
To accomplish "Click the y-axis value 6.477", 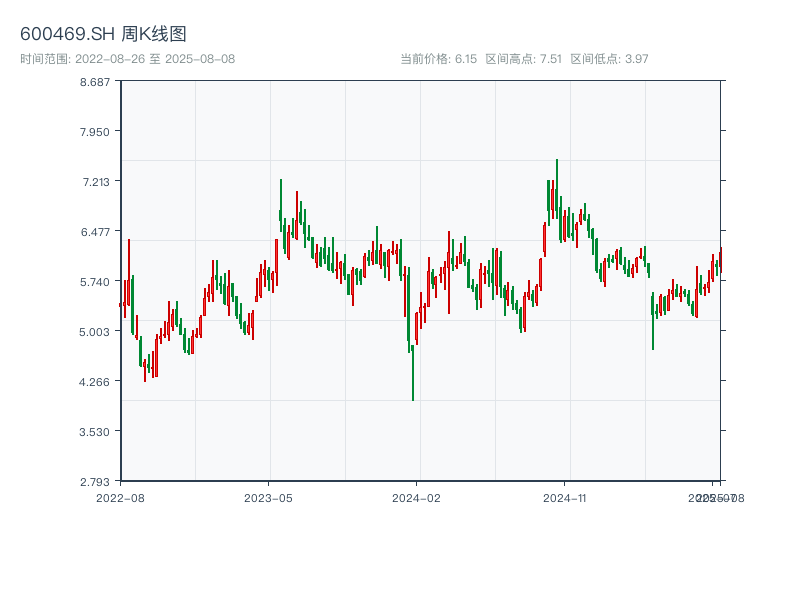I will click(95, 232).
